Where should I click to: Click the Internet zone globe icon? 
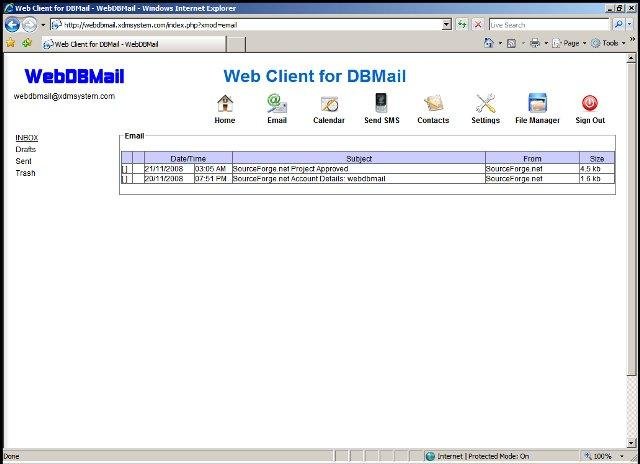(x=430, y=456)
